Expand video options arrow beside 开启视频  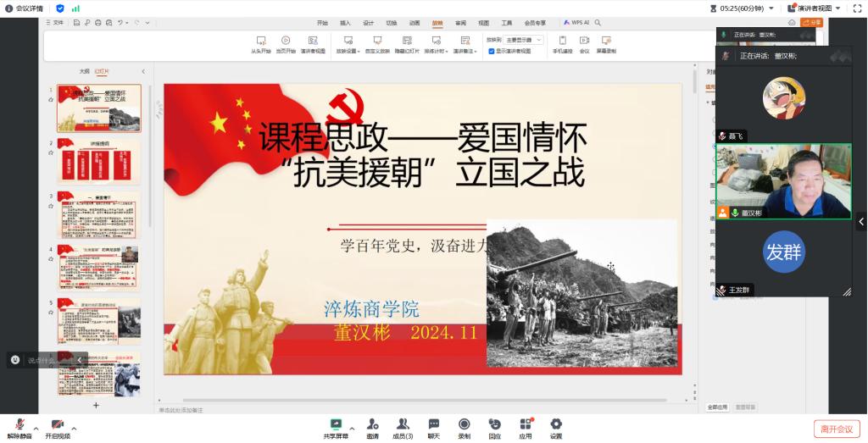[74, 429]
